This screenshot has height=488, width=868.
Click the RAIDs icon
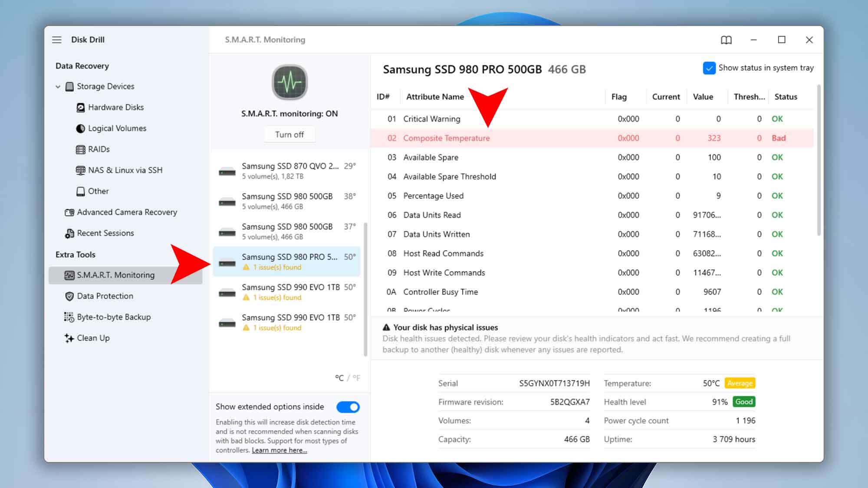pyautogui.click(x=81, y=149)
